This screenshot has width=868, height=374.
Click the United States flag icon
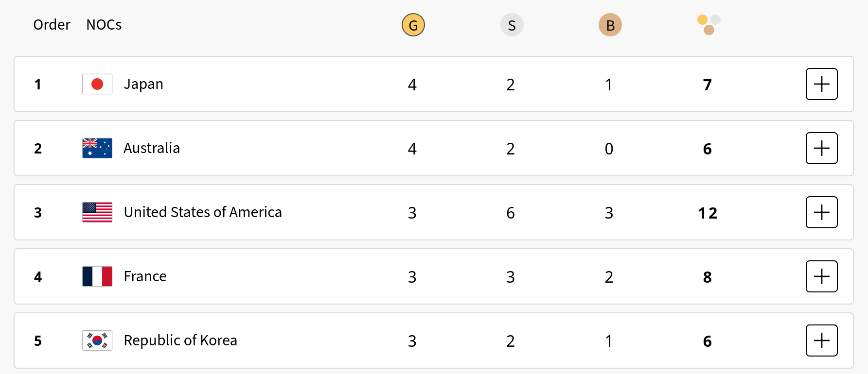tap(97, 212)
